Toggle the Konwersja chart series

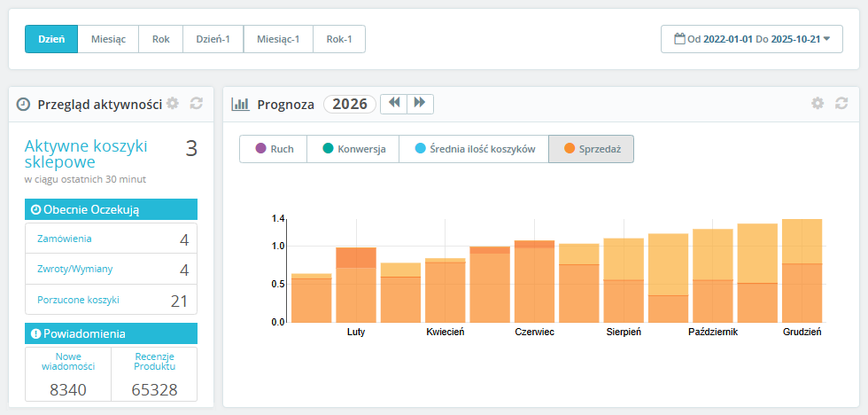pyautogui.click(x=353, y=149)
